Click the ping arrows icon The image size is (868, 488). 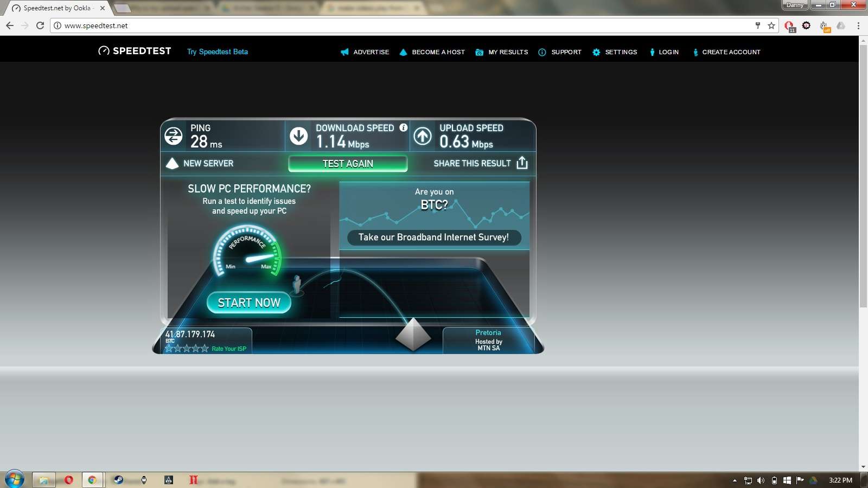coord(174,136)
